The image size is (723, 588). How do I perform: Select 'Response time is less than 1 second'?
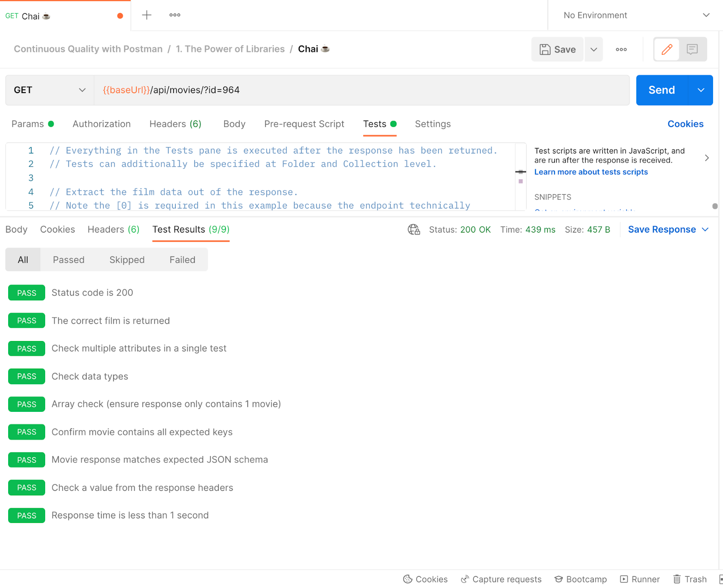(130, 515)
